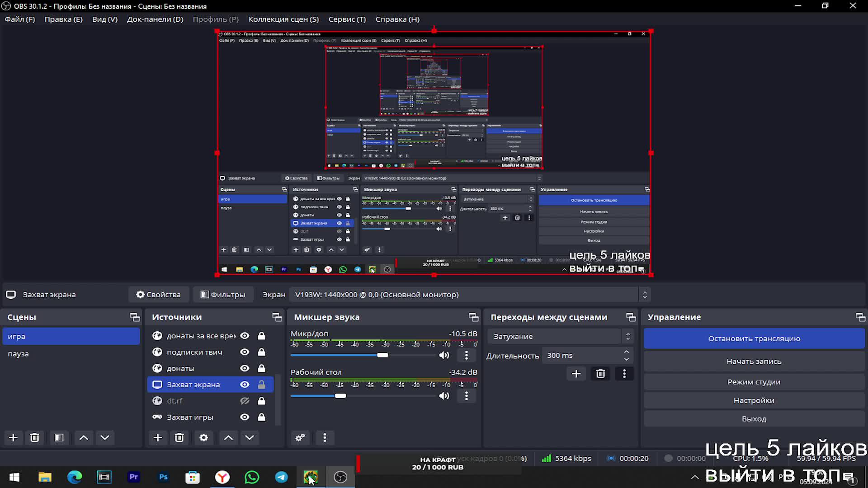Delete selected source with trash icon
The height and width of the screenshot is (488, 868).
[179, 437]
